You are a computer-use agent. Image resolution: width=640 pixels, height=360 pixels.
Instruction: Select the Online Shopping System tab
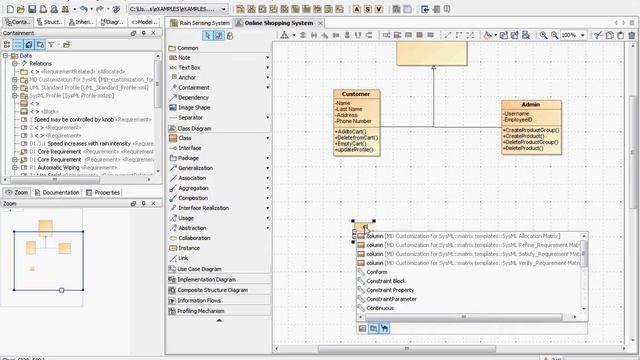280,23
